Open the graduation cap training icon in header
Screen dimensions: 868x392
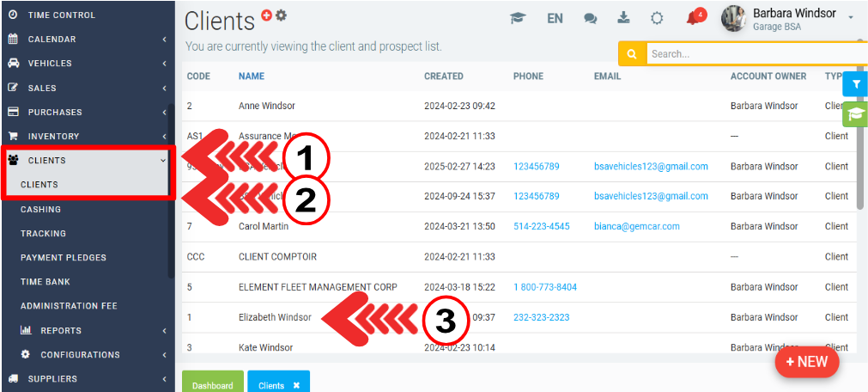[517, 18]
